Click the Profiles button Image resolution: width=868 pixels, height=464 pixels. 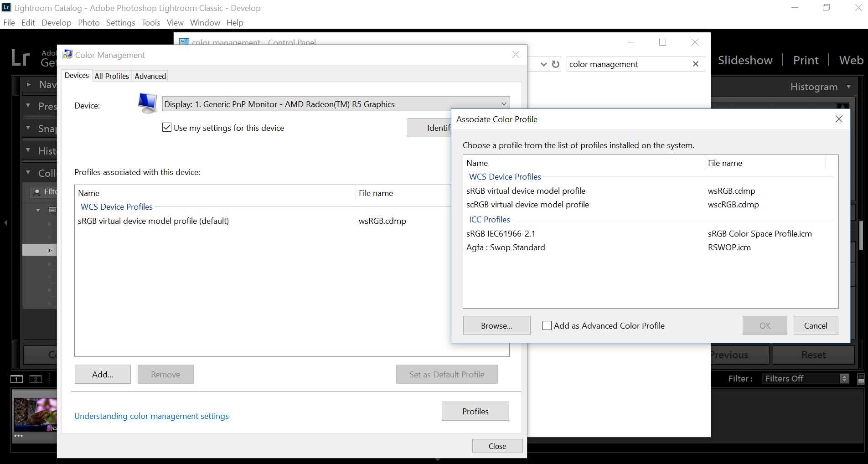click(x=475, y=411)
